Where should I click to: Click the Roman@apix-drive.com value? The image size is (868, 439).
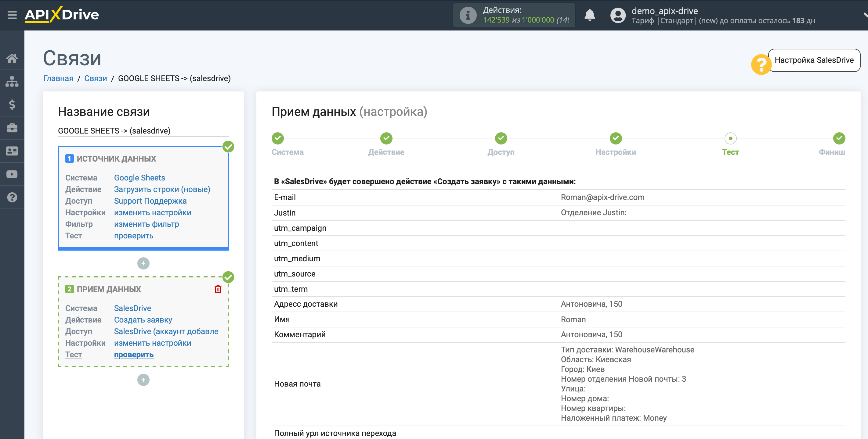pos(602,197)
